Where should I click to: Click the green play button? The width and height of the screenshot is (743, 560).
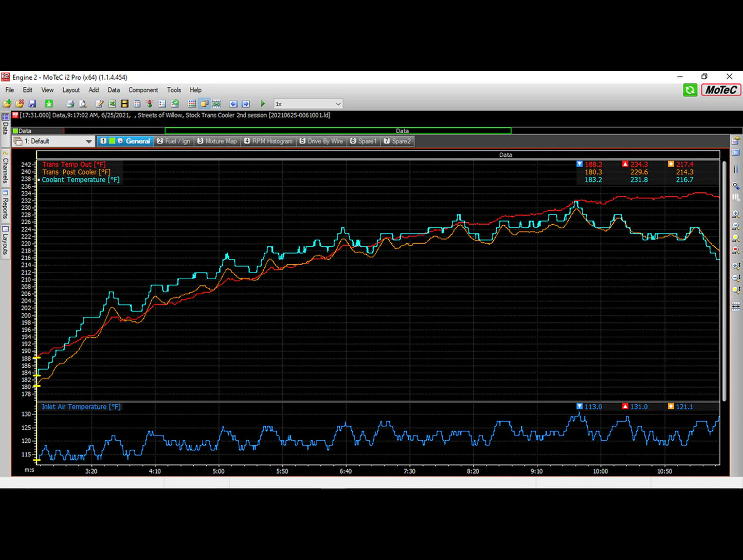click(263, 104)
